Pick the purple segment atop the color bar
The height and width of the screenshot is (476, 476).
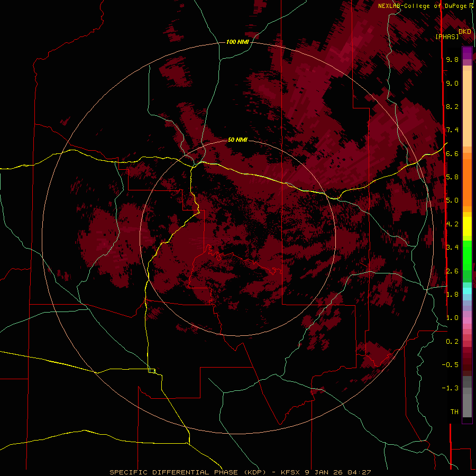point(467,53)
